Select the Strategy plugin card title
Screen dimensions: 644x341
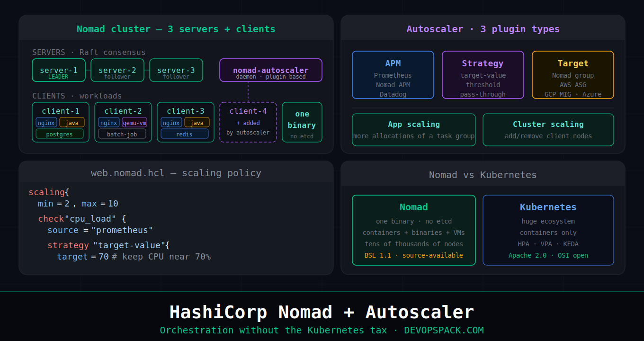point(483,63)
